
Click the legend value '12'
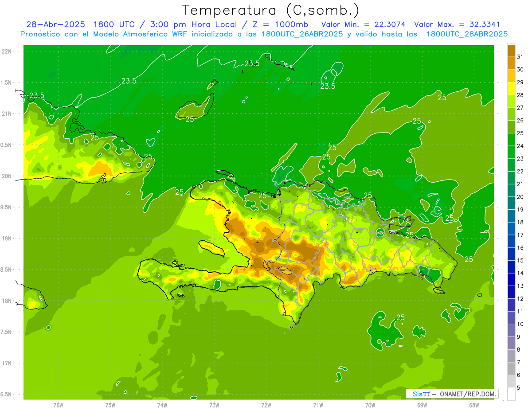coord(520,299)
